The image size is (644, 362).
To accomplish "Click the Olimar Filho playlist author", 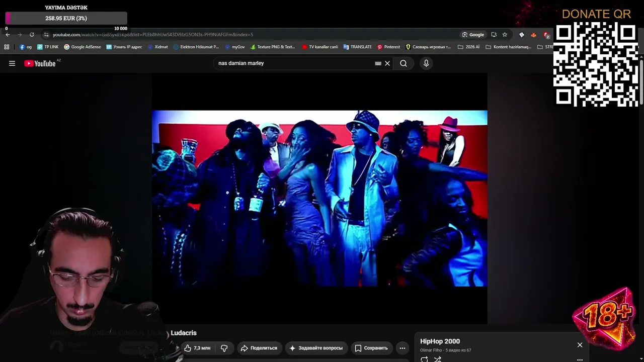I will pos(431,350).
